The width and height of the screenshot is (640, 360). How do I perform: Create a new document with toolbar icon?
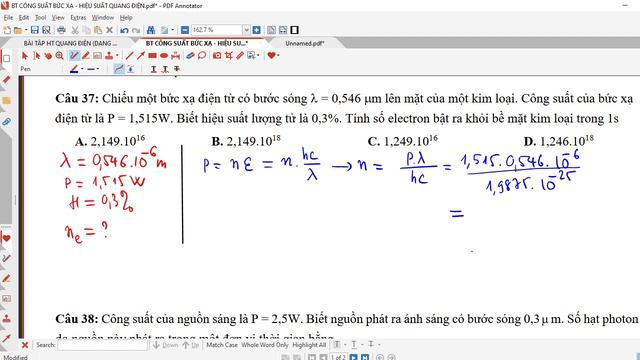click(7, 30)
